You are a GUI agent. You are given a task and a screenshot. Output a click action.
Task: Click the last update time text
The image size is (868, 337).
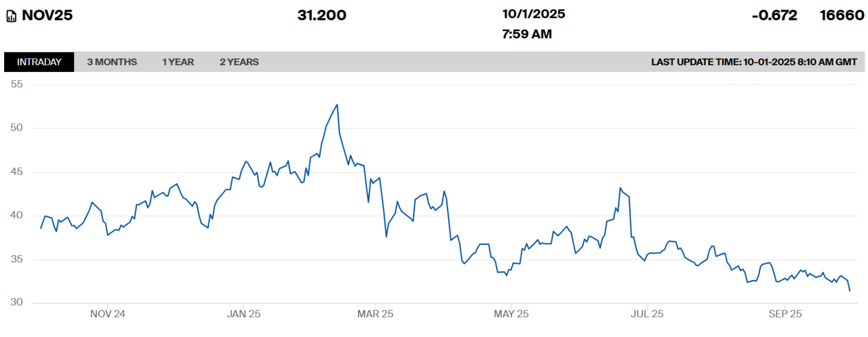[754, 62]
